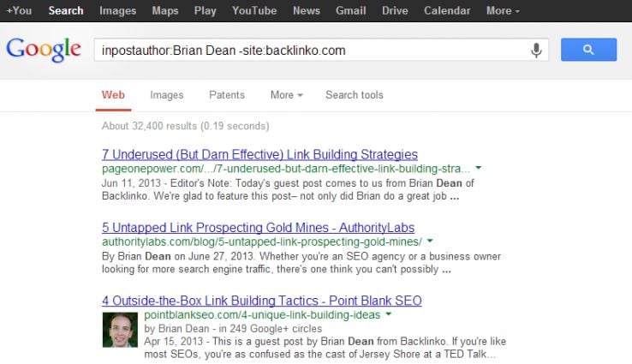Expand green arrow beside authoritylabs.com URL
Screen dimensions: 632x364
430,242
